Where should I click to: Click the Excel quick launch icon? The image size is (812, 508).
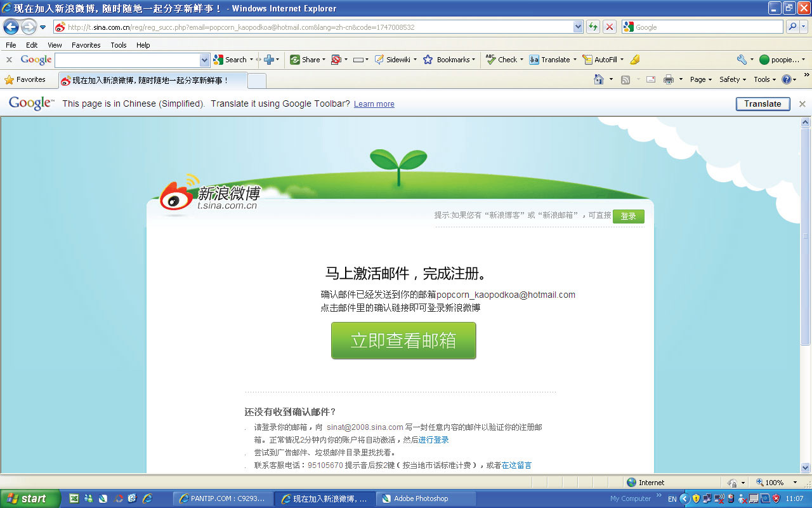tap(74, 498)
